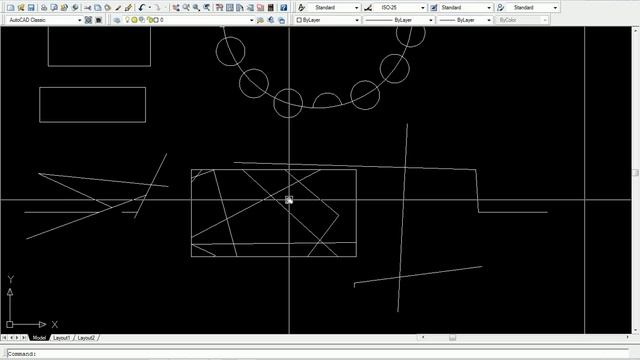Undo the last action with the Undo arrow

pos(142,8)
